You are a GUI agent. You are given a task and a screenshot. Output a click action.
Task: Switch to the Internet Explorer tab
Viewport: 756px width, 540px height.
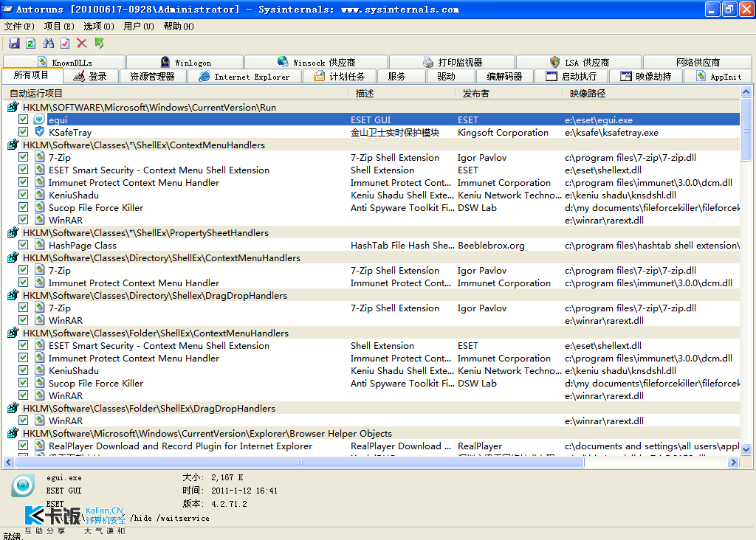pyautogui.click(x=244, y=76)
